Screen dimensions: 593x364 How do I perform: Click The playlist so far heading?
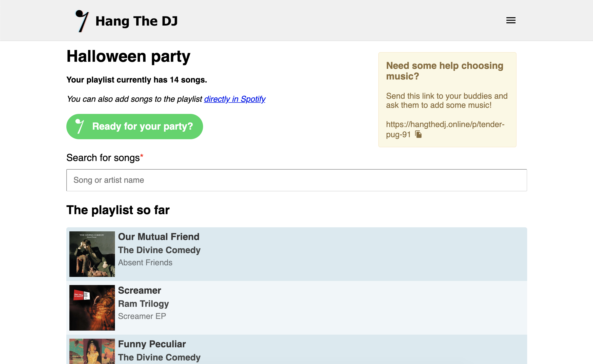(118, 210)
